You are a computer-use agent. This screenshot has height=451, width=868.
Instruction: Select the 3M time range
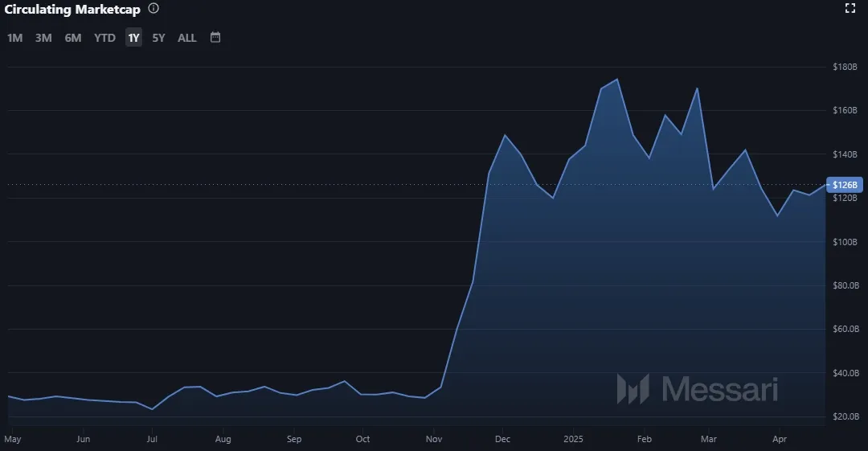click(x=43, y=38)
